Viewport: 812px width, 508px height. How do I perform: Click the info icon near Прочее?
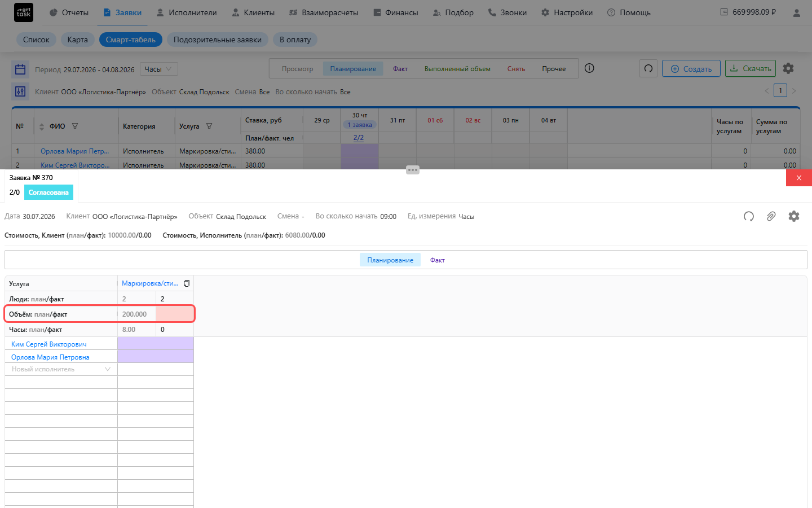pos(589,68)
